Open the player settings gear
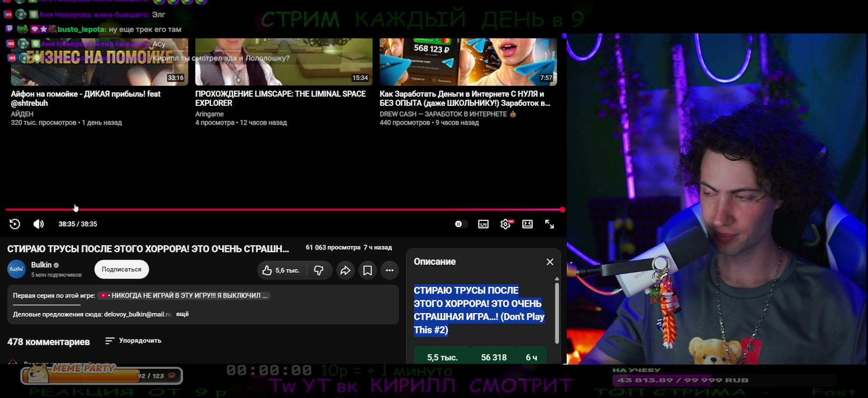The width and height of the screenshot is (868, 398). (505, 224)
